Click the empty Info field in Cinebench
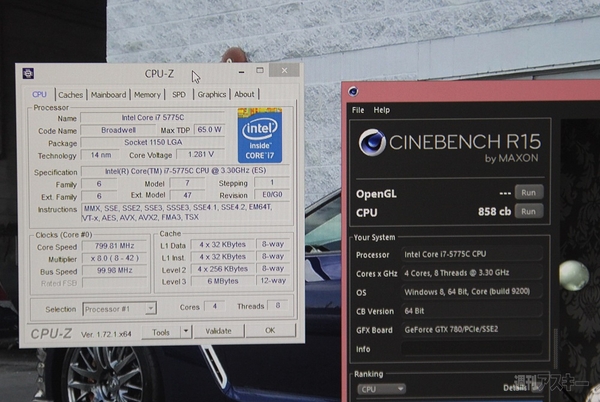 click(471, 348)
